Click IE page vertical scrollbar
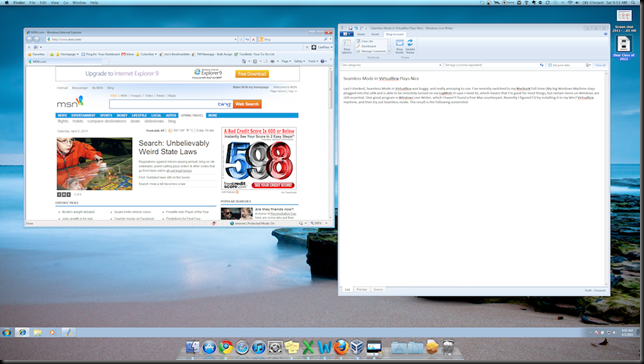644x364 pixels. point(330,143)
